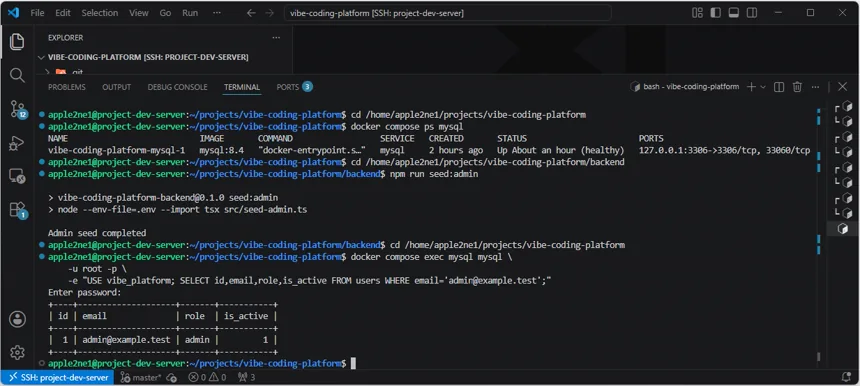This screenshot has width=860, height=386.
Task: Click forwarded ports indicator showing 3
Action: point(246,377)
